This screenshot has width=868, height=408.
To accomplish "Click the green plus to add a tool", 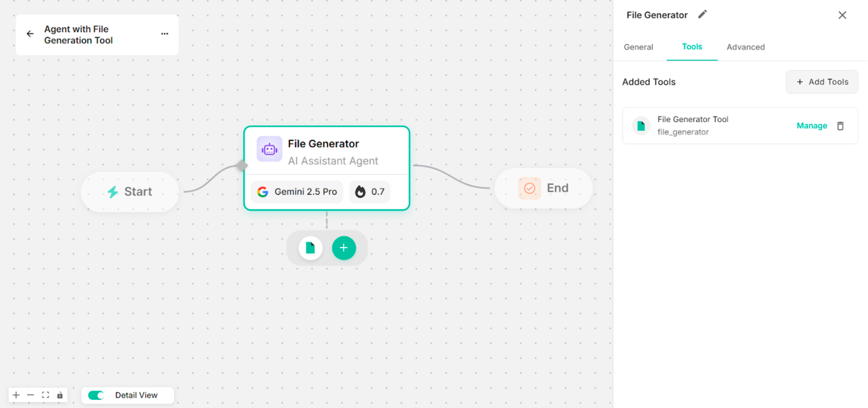I will tap(344, 248).
